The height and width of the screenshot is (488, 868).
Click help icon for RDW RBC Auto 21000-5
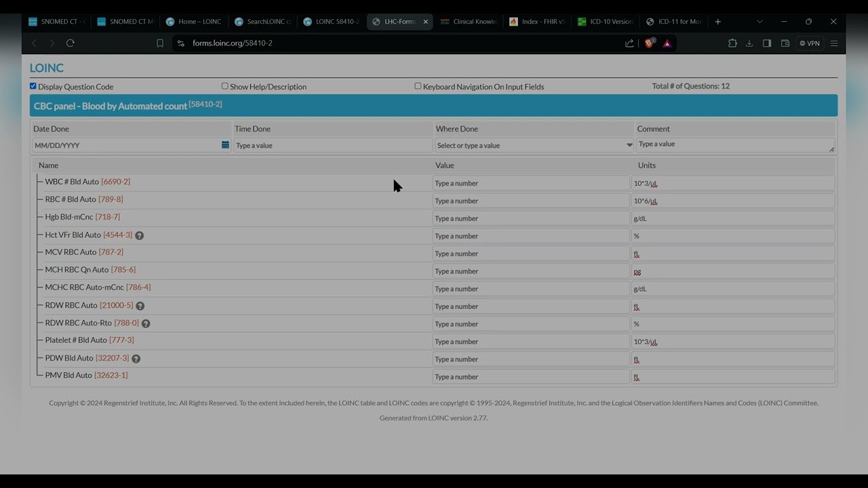click(140, 306)
